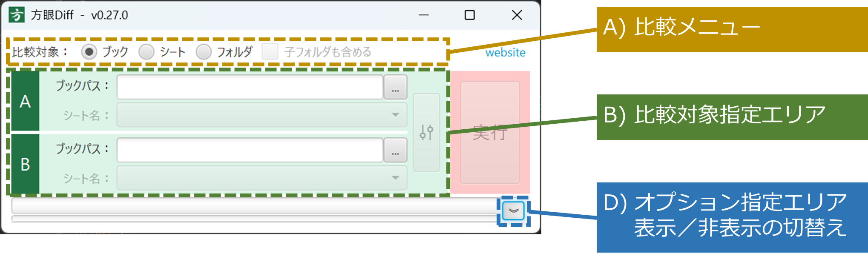Expand the options area with chevron button
868x256 pixels.
pyautogui.click(x=513, y=211)
